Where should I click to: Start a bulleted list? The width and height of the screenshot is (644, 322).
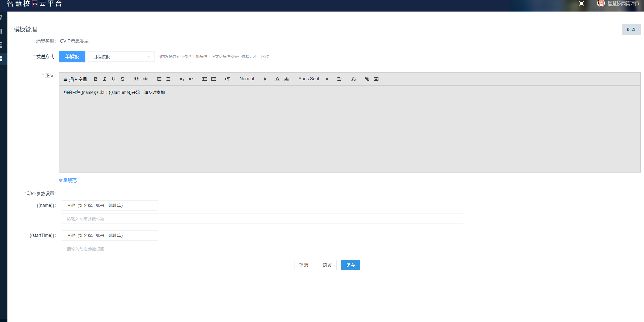point(168,79)
